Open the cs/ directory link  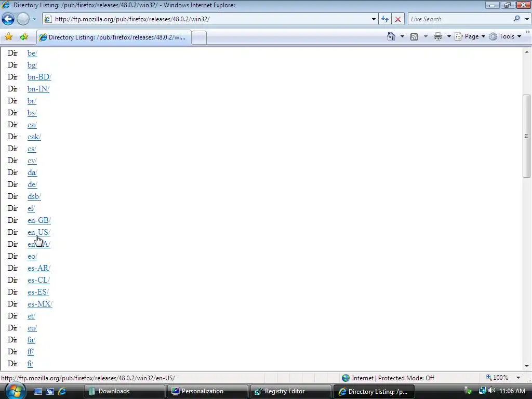[32, 149]
